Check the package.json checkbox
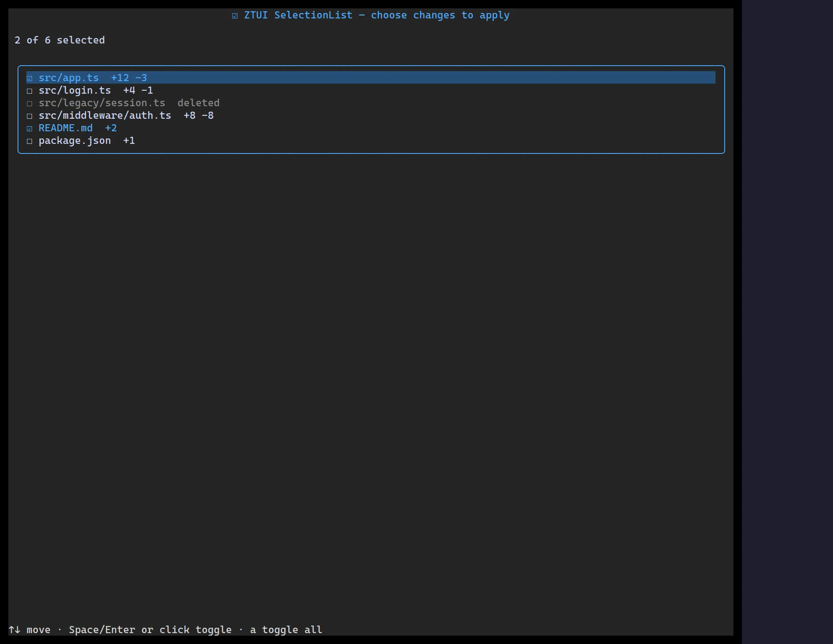Viewport: 833px width, 644px height. point(29,141)
